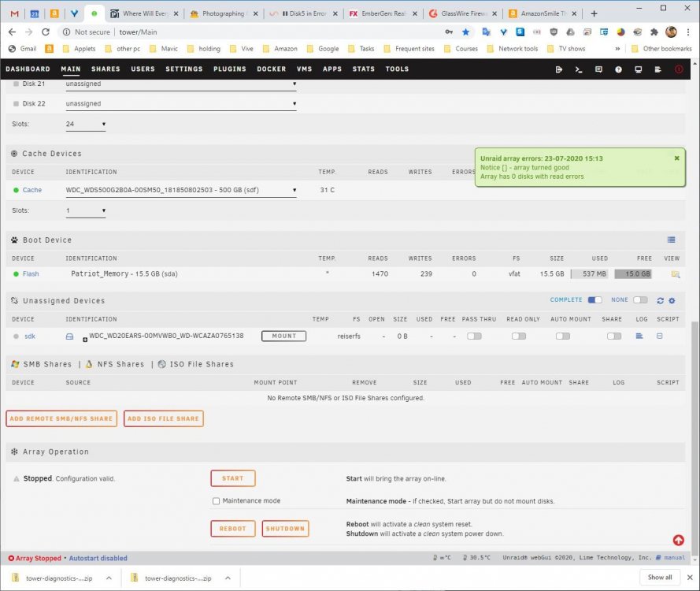Screen dimensions: 700x591
Task: Open the Shares menu
Action: [x=106, y=69]
